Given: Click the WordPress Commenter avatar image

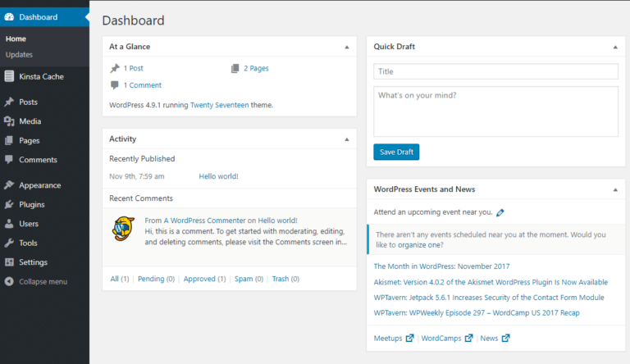Looking at the screenshot, I should tap(123, 229).
